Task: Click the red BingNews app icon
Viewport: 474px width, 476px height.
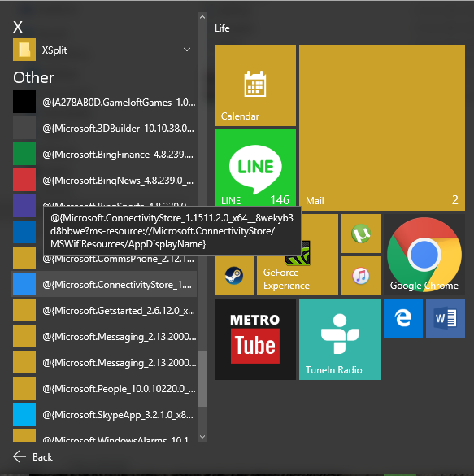Action: point(24,180)
